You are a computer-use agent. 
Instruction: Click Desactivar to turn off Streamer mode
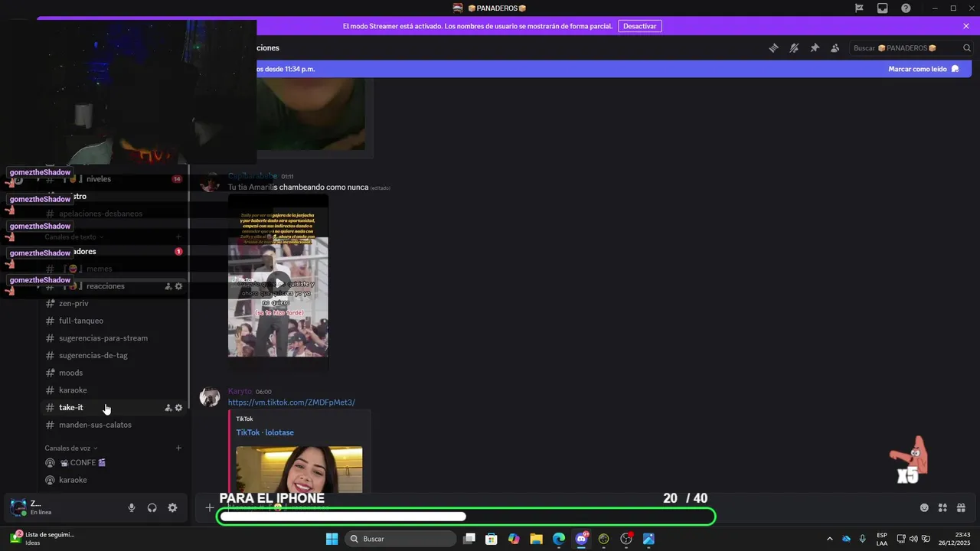[639, 26]
